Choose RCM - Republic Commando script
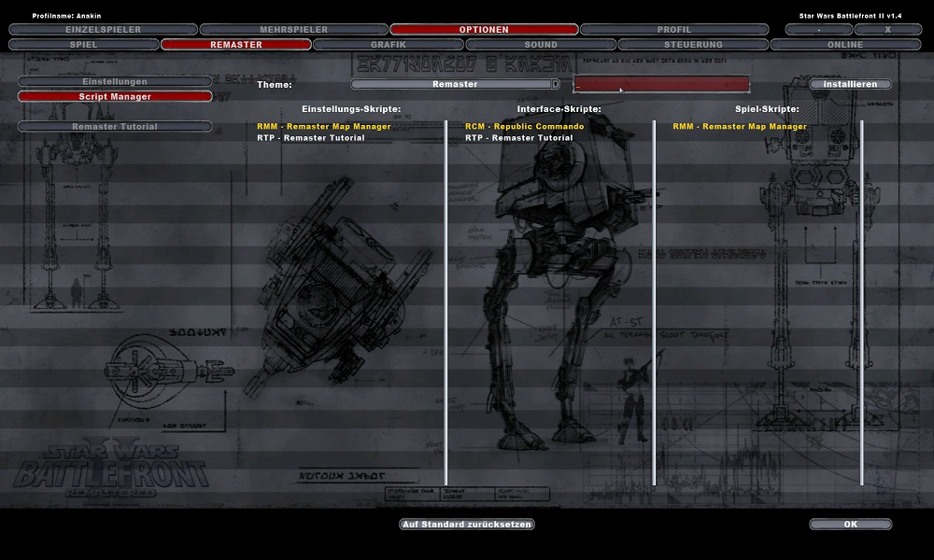The width and height of the screenshot is (934, 560). [x=525, y=126]
